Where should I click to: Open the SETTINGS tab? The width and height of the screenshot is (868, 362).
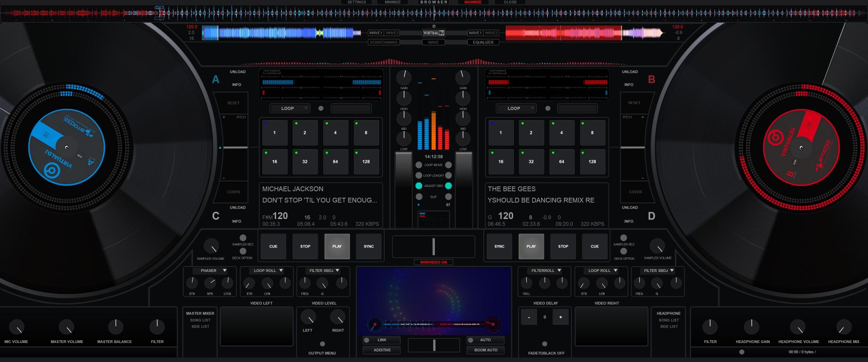point(357,2)
